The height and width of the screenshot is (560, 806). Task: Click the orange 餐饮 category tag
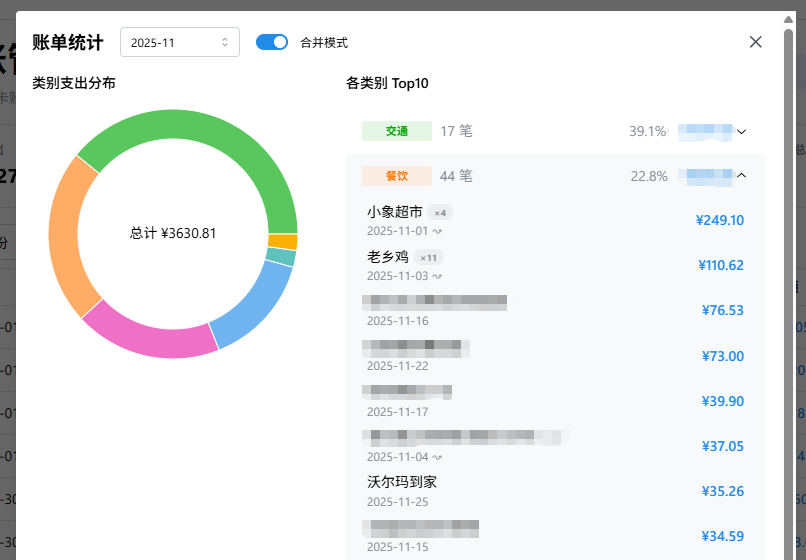coord(397,176)
